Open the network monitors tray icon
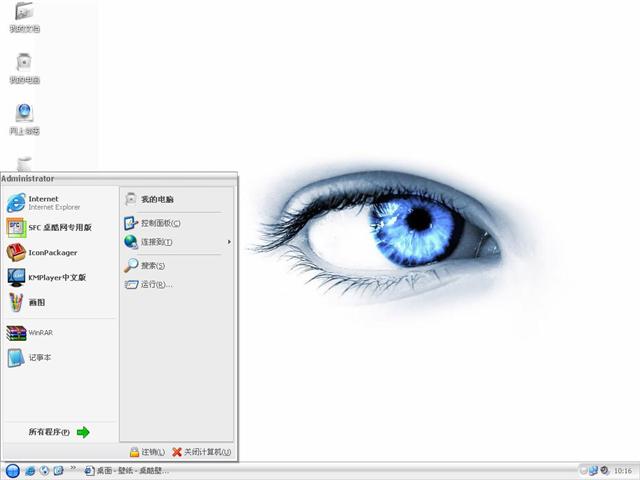The width and height of the screenshot is (640, 480). coord(593,471)
